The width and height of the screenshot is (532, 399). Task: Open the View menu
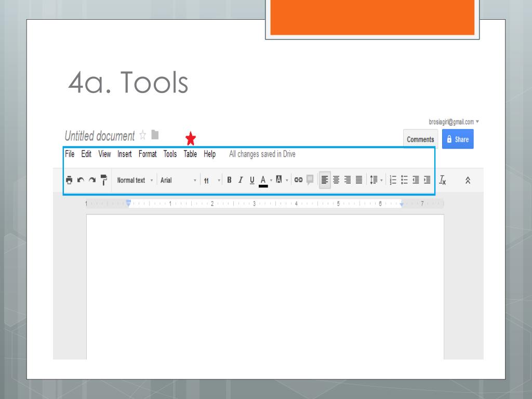(x=104, y=154)
